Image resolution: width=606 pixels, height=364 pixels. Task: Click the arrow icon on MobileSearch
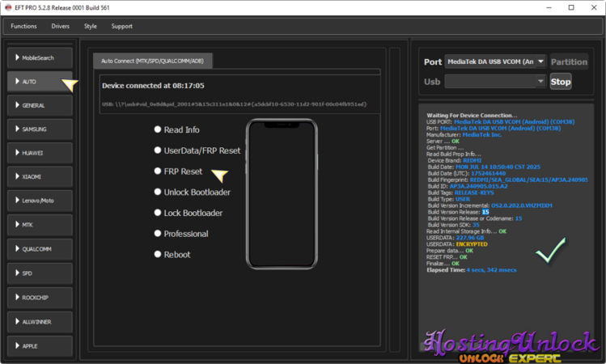click(x=16, y=58)
